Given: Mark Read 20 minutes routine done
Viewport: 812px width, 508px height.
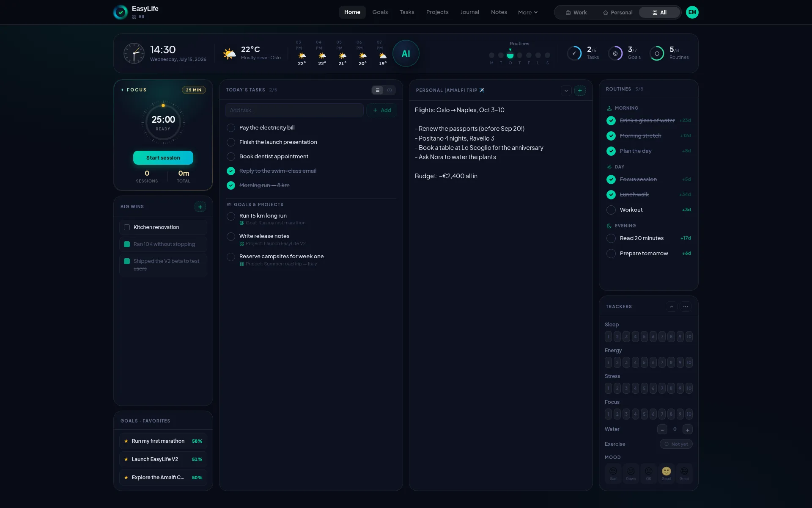Looking at the screenshot, I should [x=611, y=238].
